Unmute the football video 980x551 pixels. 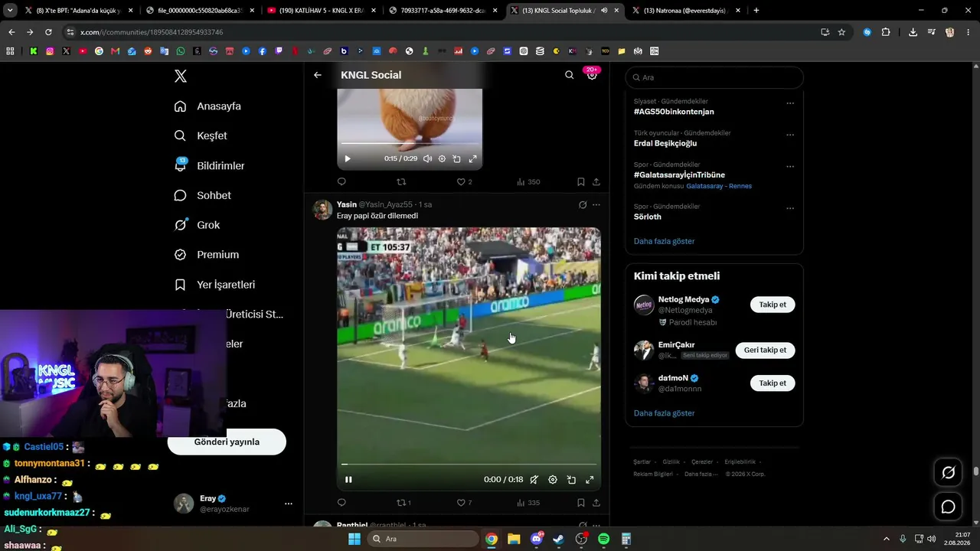click(x=534, y=480)
